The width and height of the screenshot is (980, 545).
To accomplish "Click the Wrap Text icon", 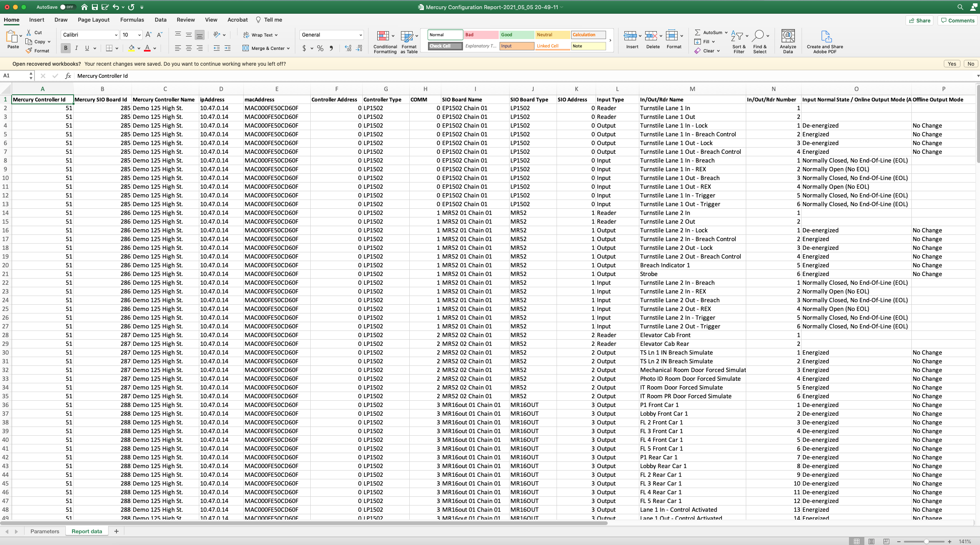I will 246,35.
